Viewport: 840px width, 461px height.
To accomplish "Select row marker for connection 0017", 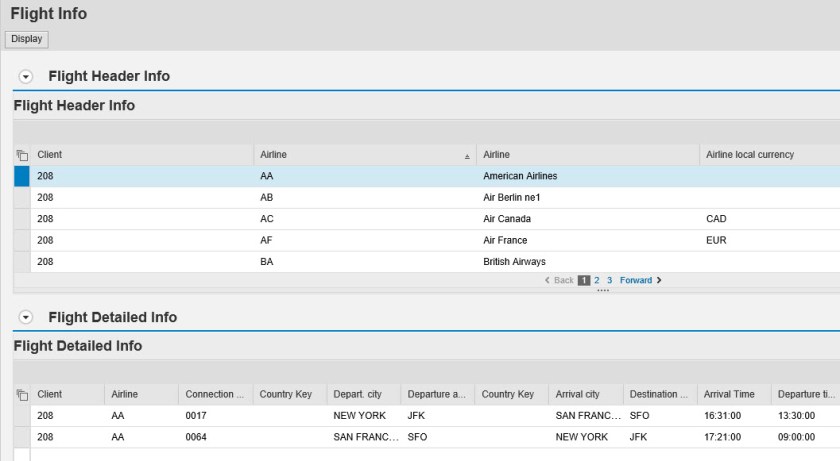I will click(22, 416).
